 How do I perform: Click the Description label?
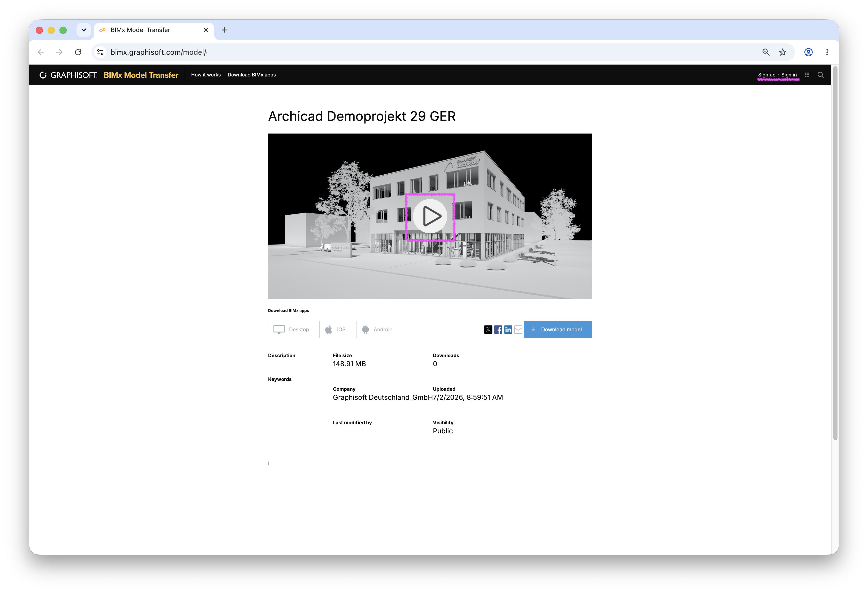pyautogui.click(x=281, y=355)
